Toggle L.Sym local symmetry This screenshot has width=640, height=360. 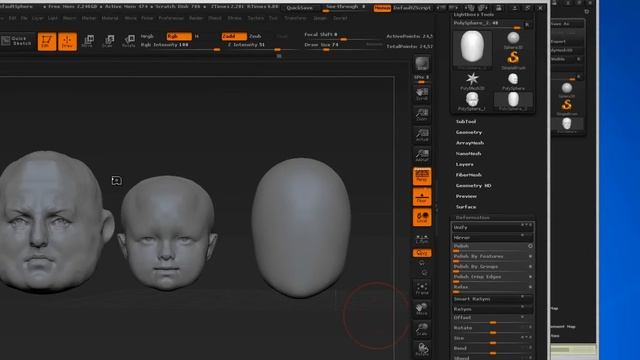tap(422, 239)
